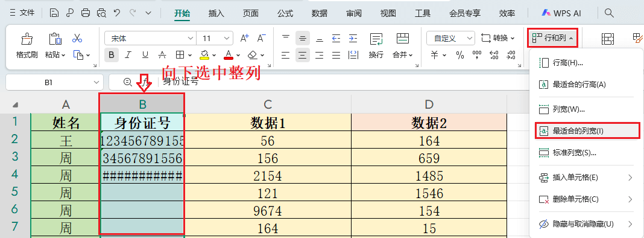Choose 标准列宽(S)... menu item
Image resolution: width=644 pixels, height=238 pixels.
587,153
